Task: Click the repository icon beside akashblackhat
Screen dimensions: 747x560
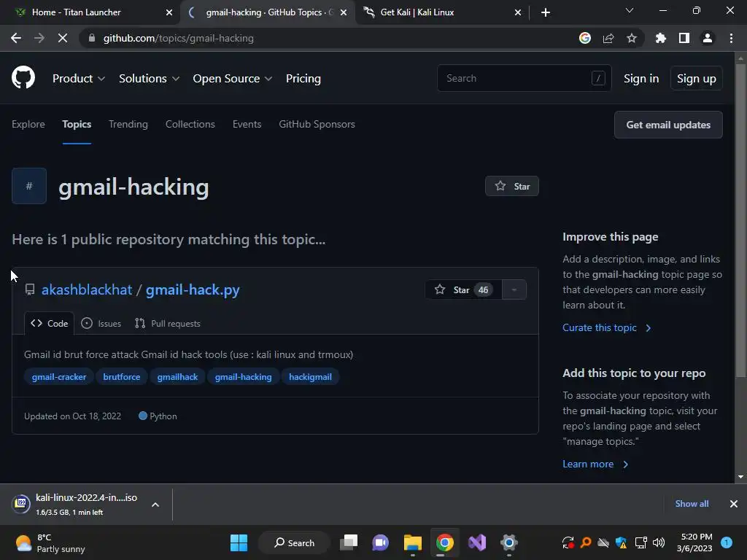Action: (30, 289)
